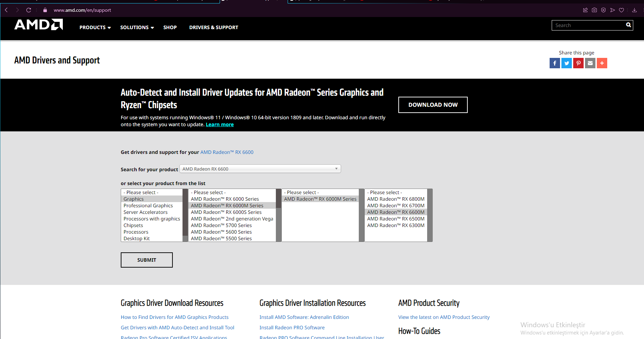The image size is (644, 339).
Task: Click the category list scrollbar
Action: [x=185, y=215]
